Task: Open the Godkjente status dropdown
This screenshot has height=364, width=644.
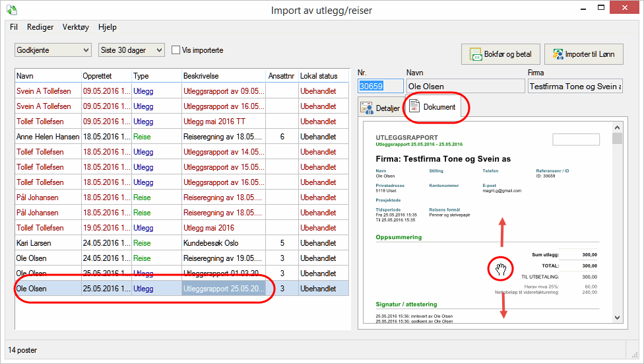Action: [x=53, y=50]
